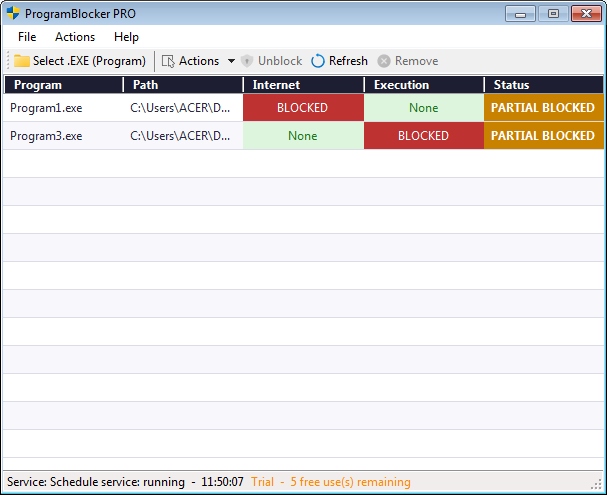Click the Remove cross icon
Viewport: 607px width, 495px height.
click(384, 61)
